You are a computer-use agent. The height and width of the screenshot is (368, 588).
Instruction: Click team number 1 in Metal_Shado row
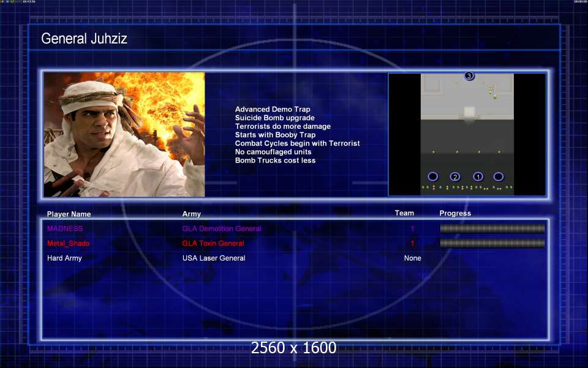click(x=412, y=243)
